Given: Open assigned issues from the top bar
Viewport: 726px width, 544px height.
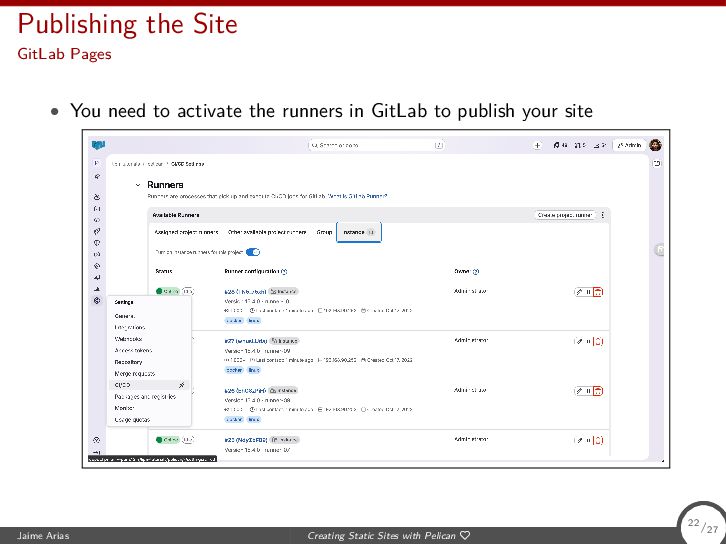Looking at the screenshot, I should click(x=560, y=145).
